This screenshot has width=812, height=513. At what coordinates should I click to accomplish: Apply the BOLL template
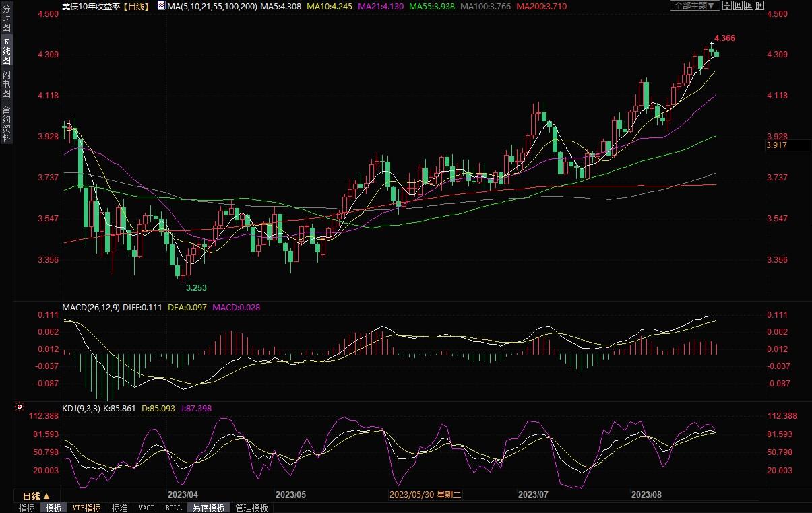[x=173, y=508]
